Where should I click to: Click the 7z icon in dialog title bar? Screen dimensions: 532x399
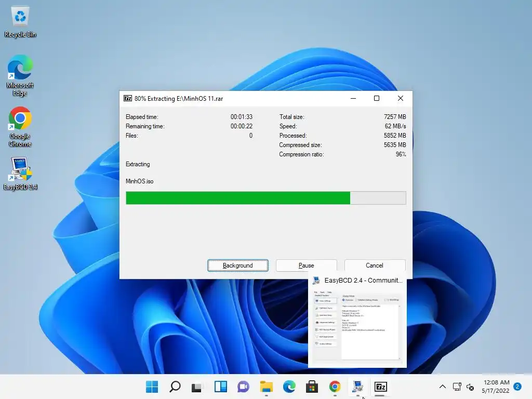128,98
